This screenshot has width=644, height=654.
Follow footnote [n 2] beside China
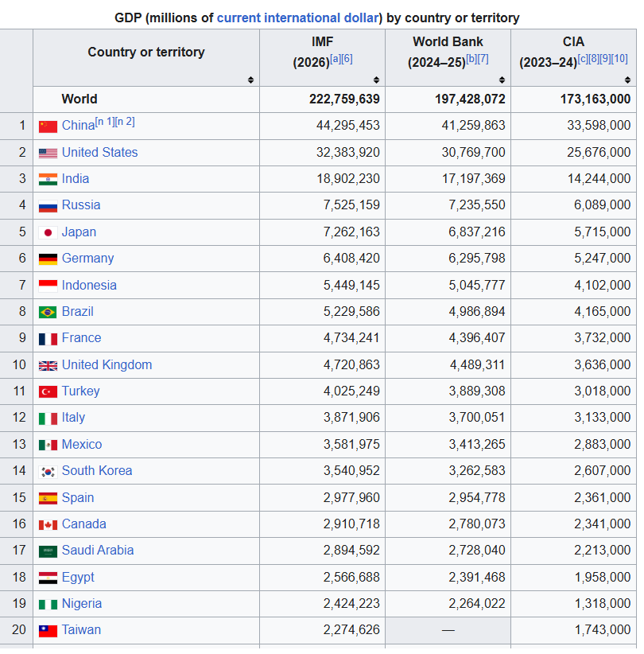[x=125, y=122]
